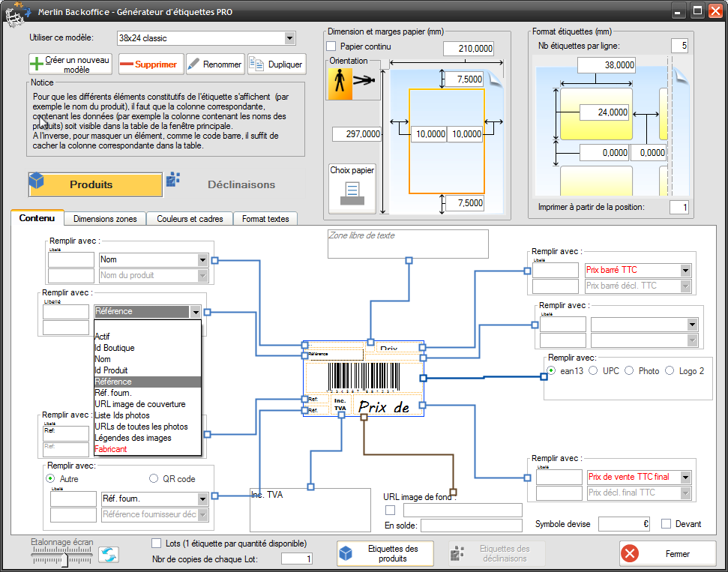Image resolution: width=728 pixels, height=572 pixels.
Task: Select the Logo 2 radio button
Action: (x=670, y=370)
